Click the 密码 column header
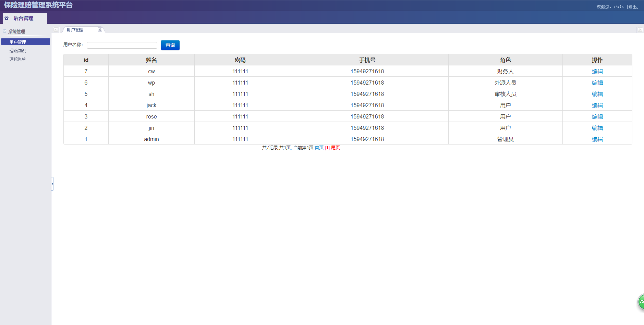Screen dimensions: 644x325 [240, 60]
